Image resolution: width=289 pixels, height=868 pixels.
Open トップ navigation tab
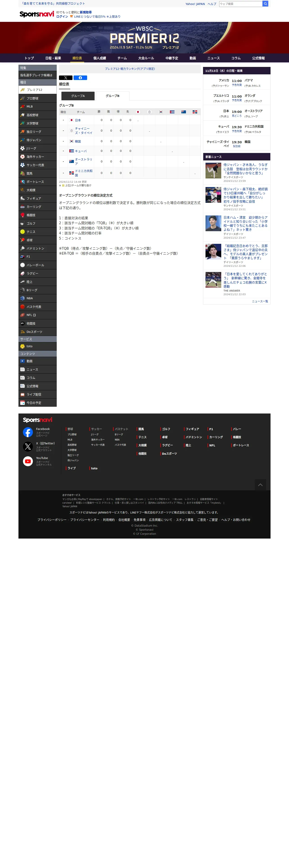click(29, 58)
